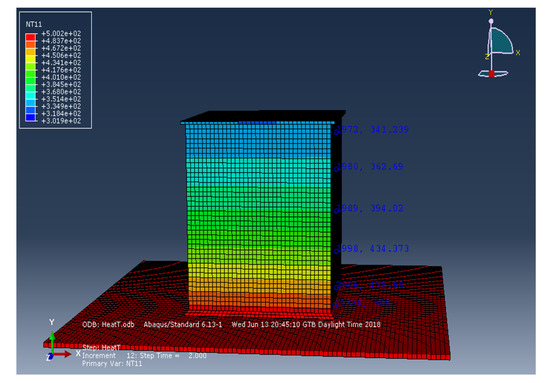550x383 pixels.
Task: Click the darkest blue swatch in the legend
Action: (30, 117)
